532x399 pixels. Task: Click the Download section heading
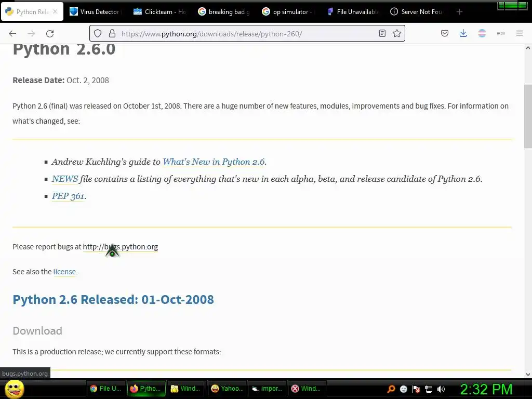coord(37,331)
